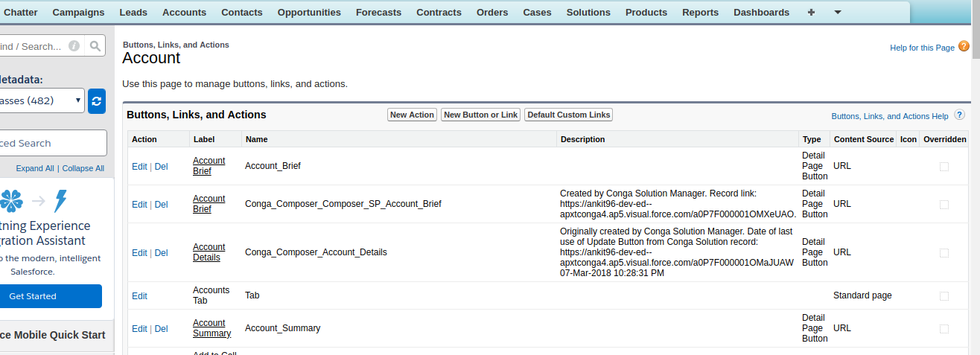Screen dimensions: 980x355
Task: Open the Account Details label link
Action: coord(209,252)
